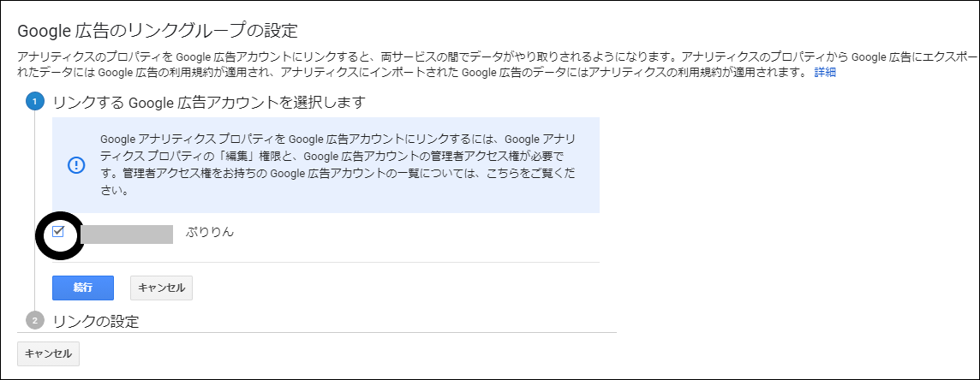Click the blue exclamation info icon
Screen dimensions: 980x380
[75, 164]
